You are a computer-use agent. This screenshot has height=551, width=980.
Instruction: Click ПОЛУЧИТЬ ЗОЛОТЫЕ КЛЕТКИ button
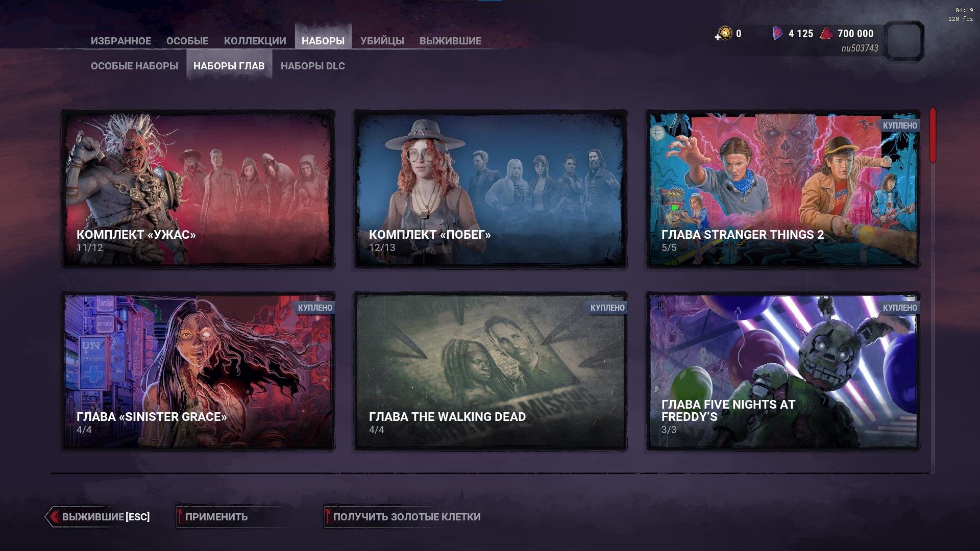click(x=406, y=517)
